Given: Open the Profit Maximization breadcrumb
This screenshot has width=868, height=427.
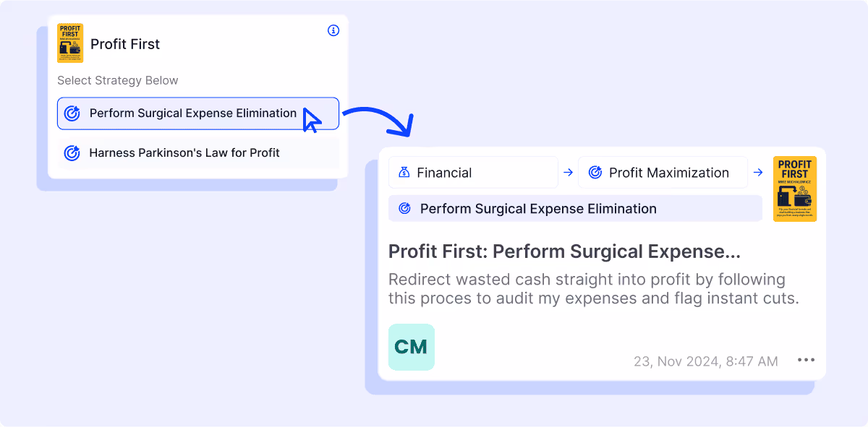Looking at the screenshot, I should tap(663, 173).
